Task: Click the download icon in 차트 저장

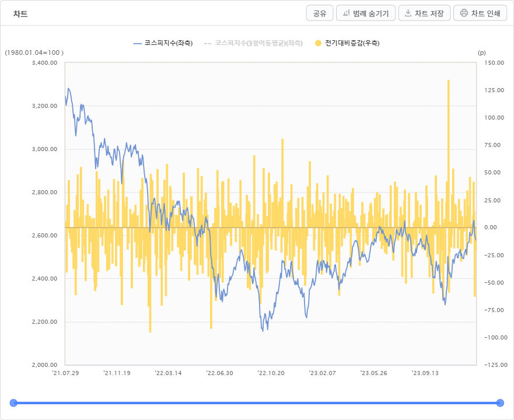Action: tap(408, 13)
